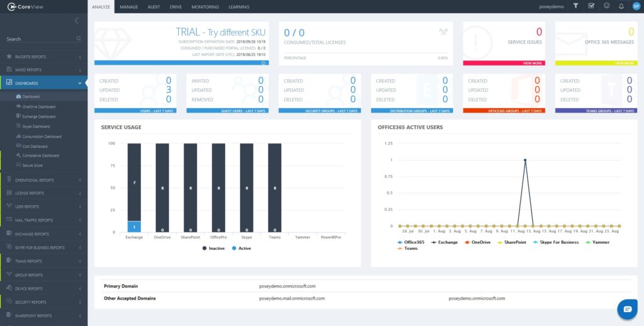The image size is (644, 326).
Task: Click the Exchange active blue bar segment
Action: 134,227
